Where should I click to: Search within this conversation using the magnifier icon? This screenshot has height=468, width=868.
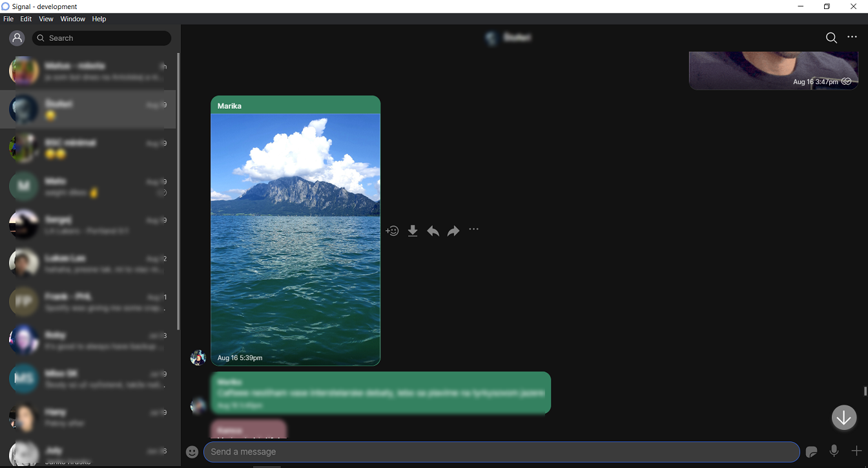pyautogui.click(x=831, y=38)
